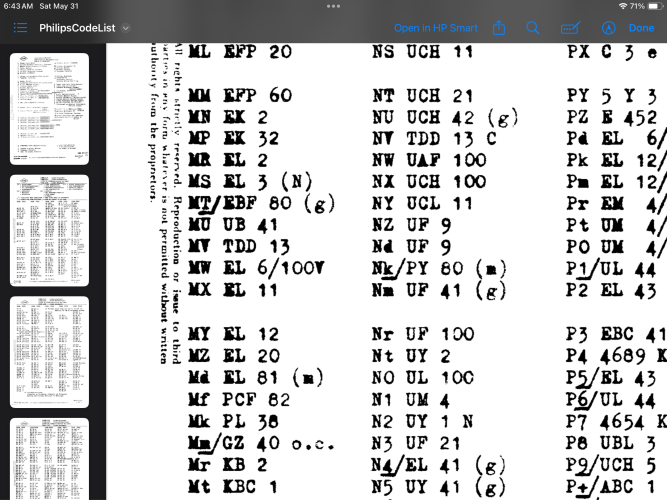
Task: Tap the entry "P8 UBL 3"
Action: (x=611, y=443)
